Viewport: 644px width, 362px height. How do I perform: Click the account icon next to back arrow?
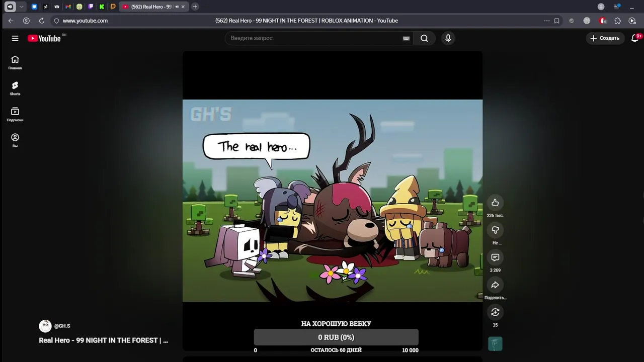click(x=26, y=21)
